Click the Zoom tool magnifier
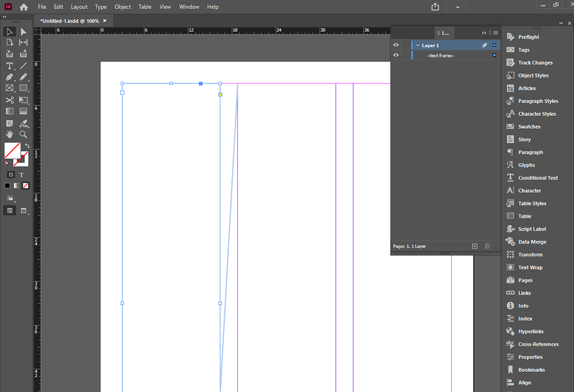Viewport: 574px width, 392px height. (x=24, y=134)
